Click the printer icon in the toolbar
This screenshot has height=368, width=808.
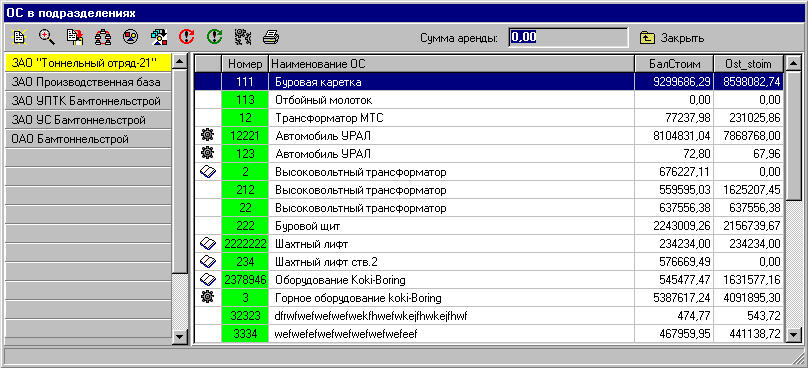(x=271, y=37)
